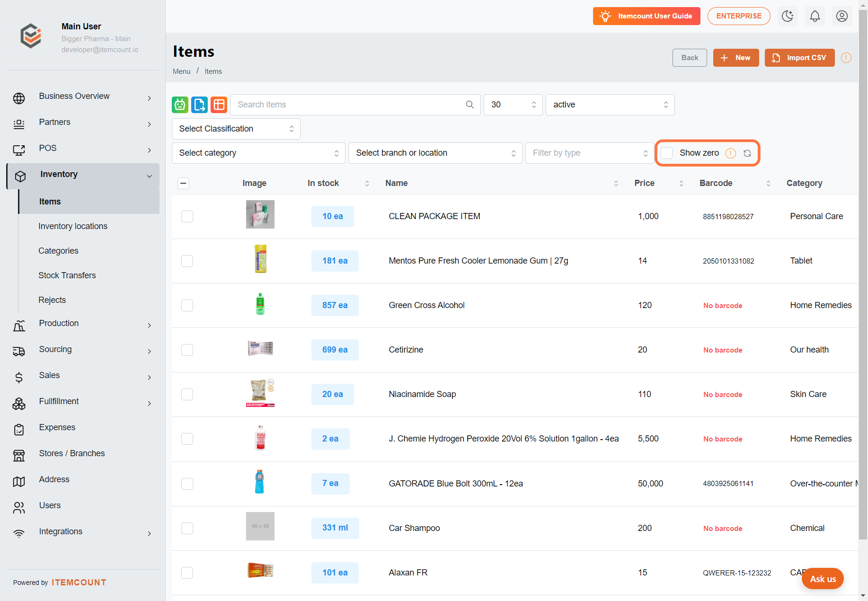Open the Filter by type dropdown
Image resolution: width=868 pixels, height=601 pixels.
(590, 153)
